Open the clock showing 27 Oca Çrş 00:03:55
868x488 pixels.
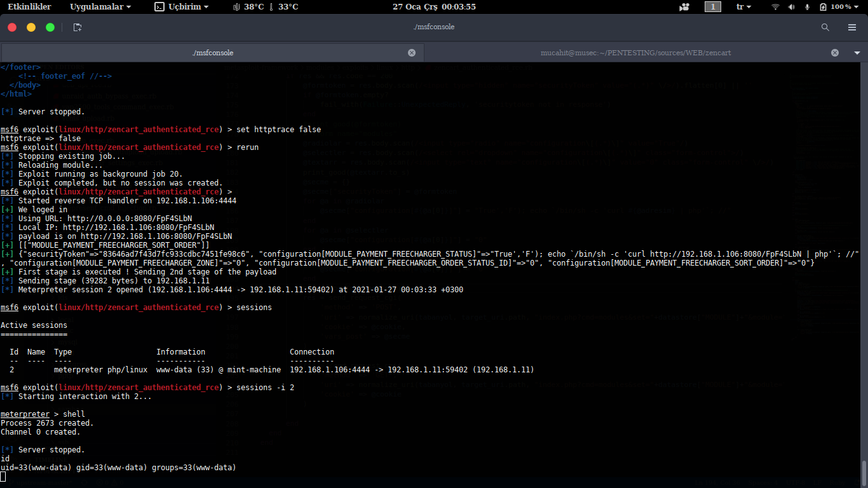pyautogui.click(x=434, y=7)
